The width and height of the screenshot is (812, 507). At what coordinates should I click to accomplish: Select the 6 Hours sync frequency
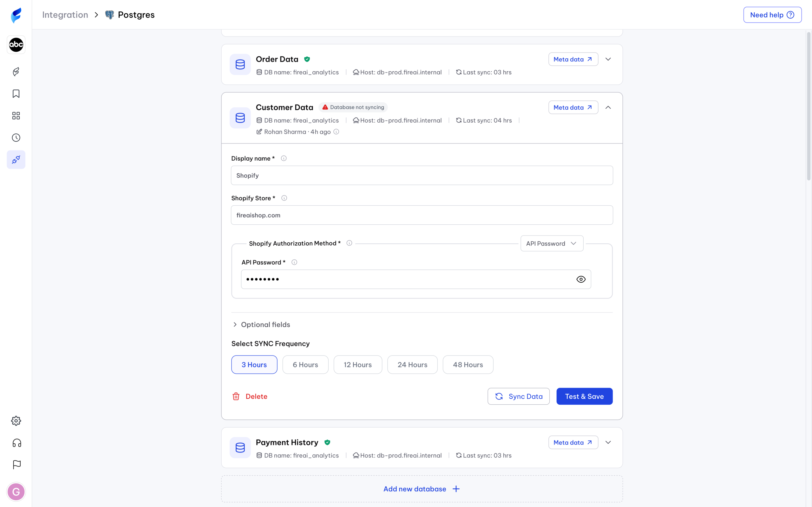coord(305,364)
